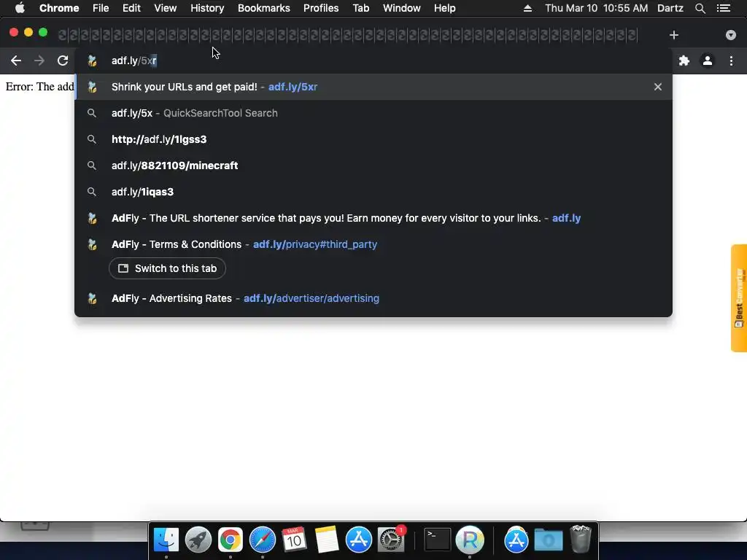
Task: Remove the 'Shrink your URLs' suggestion
Action: pos(657,87)
